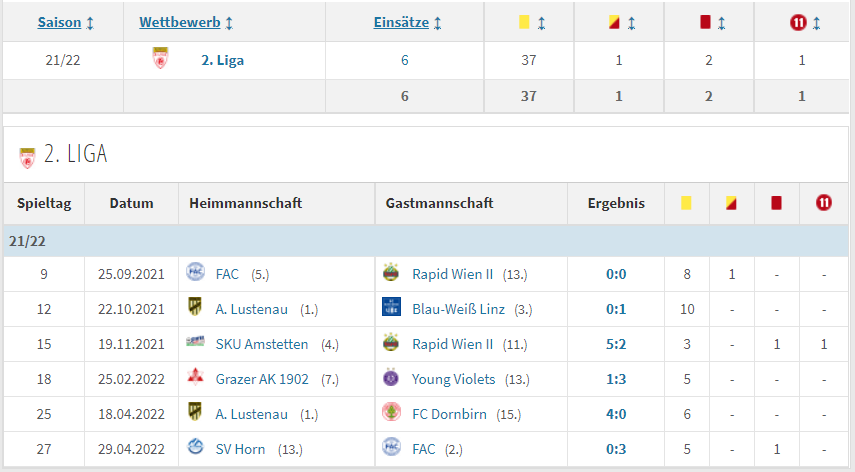The image size is (855, 472).
Task: Click the FAC club crest in matchday 9
Action: coord(195,271)
